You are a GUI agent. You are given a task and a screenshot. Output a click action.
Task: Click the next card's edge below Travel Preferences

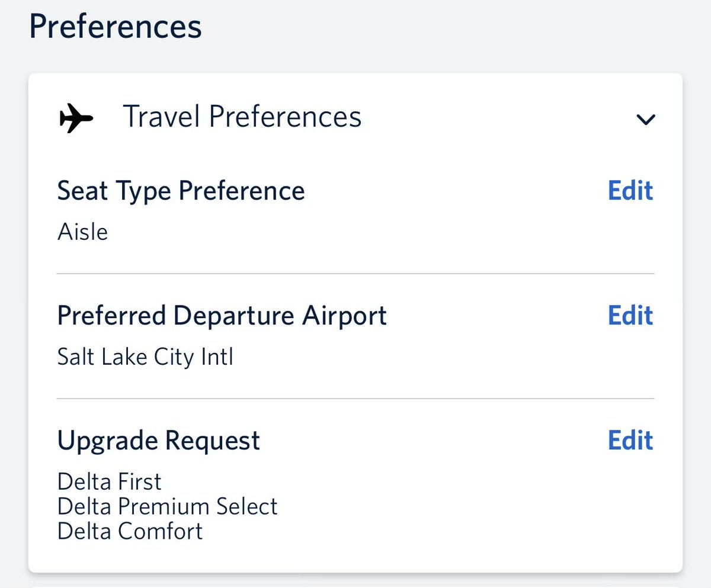[355, 586]
